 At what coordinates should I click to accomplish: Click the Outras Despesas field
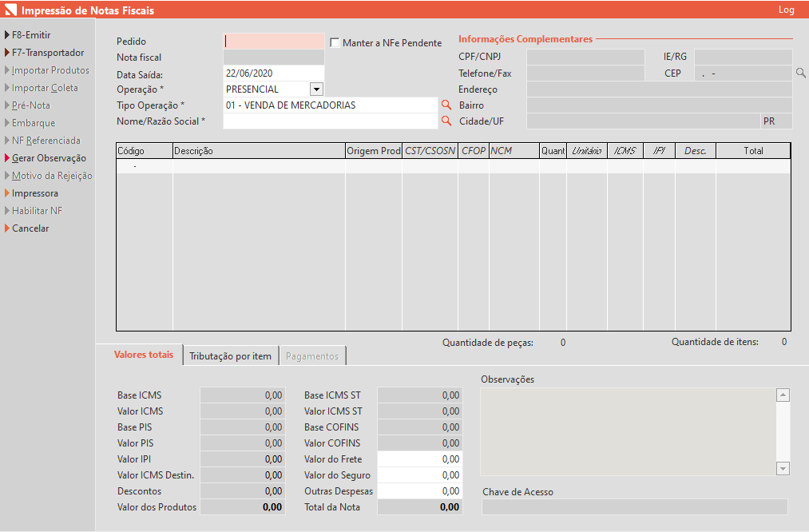[x=420, y=491]
